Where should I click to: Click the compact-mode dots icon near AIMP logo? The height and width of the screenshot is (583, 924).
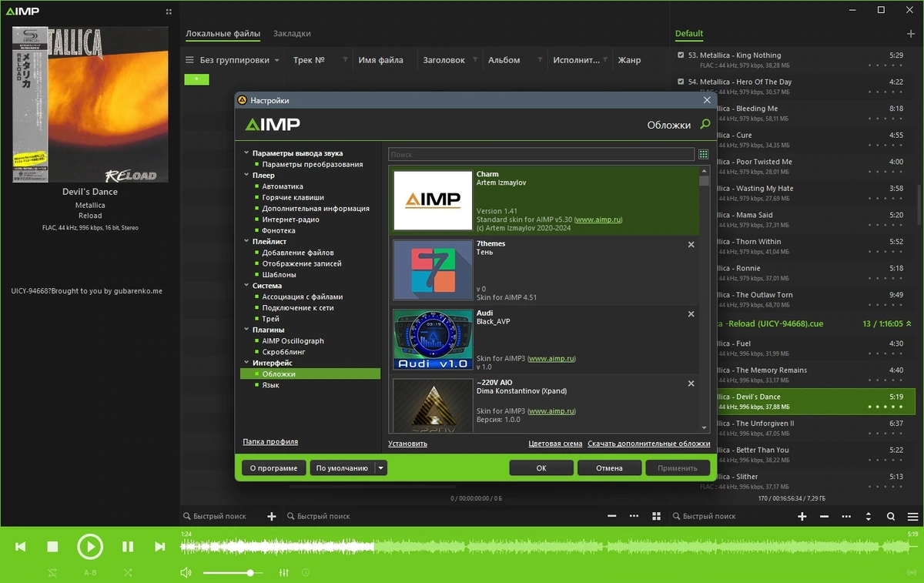(169, 12)
